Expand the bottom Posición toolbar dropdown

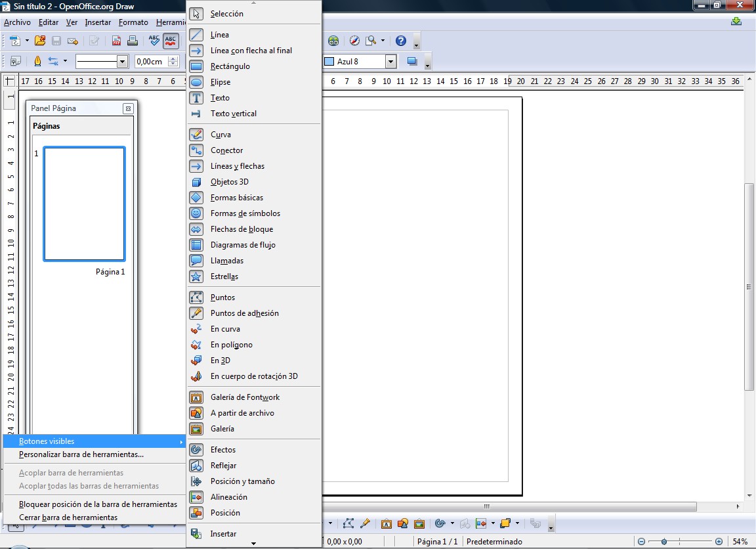click(517, 523)
